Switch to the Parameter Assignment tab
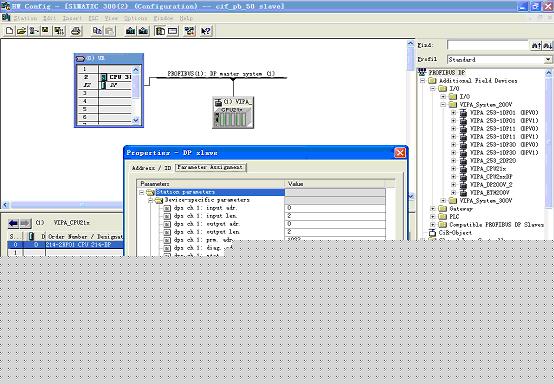Image resolution: width=554 pixels, height=384 pixels. point(211,167)
